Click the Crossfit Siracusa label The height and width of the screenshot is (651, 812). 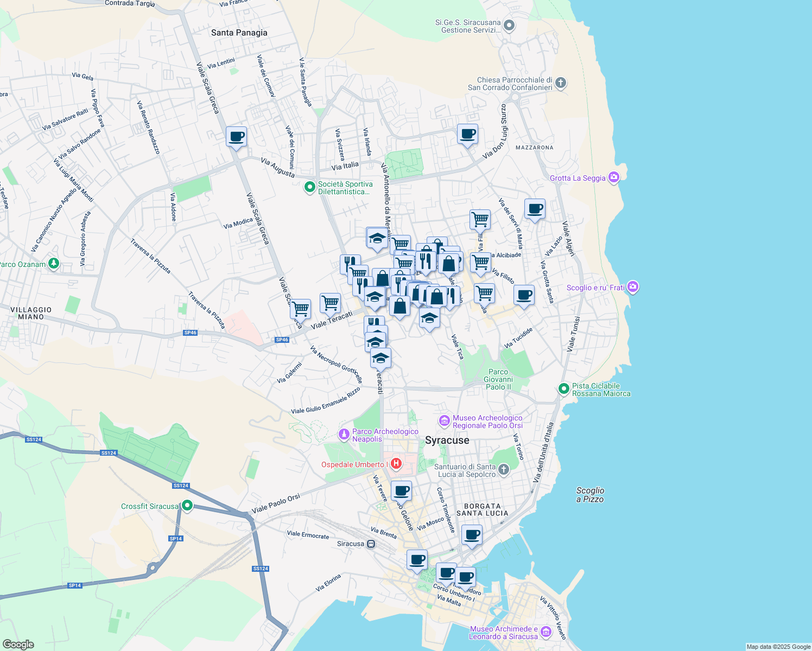point(150,506)
